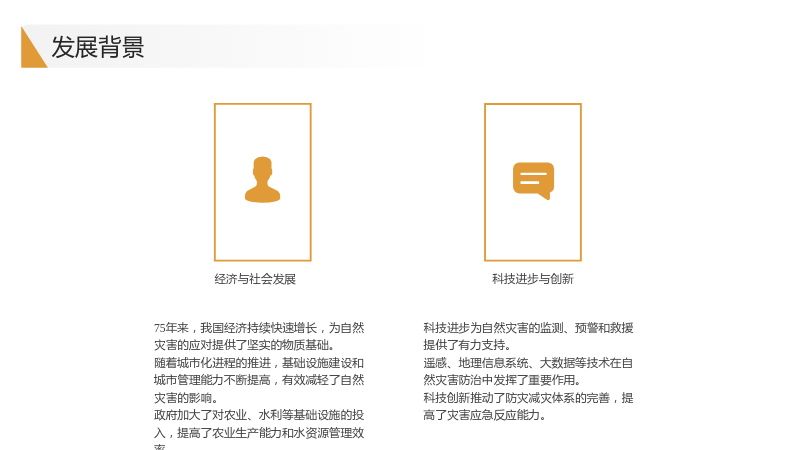Click the line starting with 城市管理能力不断提高
This screenshot has height=450, width=800.
[x=259, y=380]
